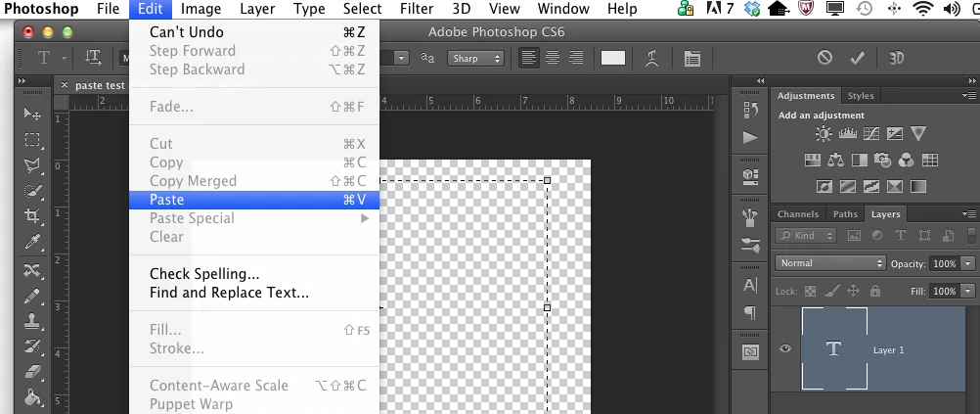Screen dimensions: 980x414
Task: Add a Brightness/Contrast adjustment
Action: click(824, 133)
